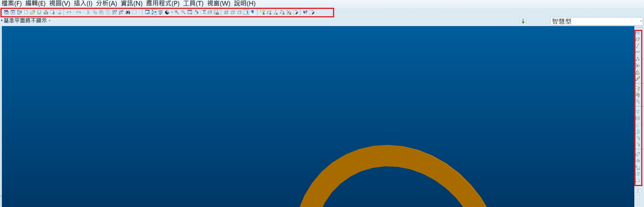Copy selection with the two-pages icon

[x=95, y=12]
